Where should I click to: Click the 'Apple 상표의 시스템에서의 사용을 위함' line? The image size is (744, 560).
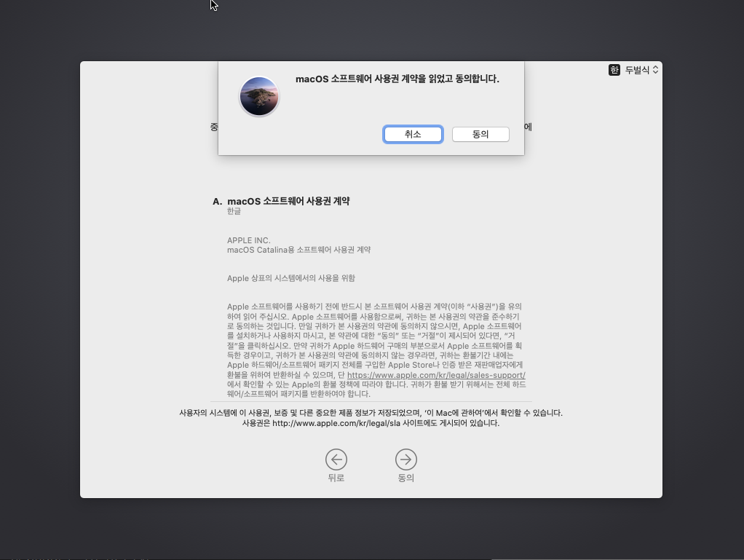[x=291, y=278]
